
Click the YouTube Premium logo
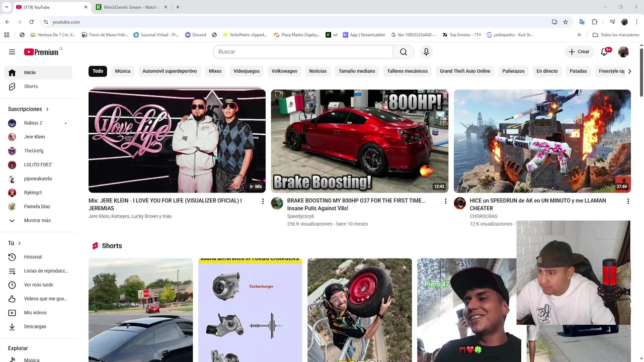(41, 52)
